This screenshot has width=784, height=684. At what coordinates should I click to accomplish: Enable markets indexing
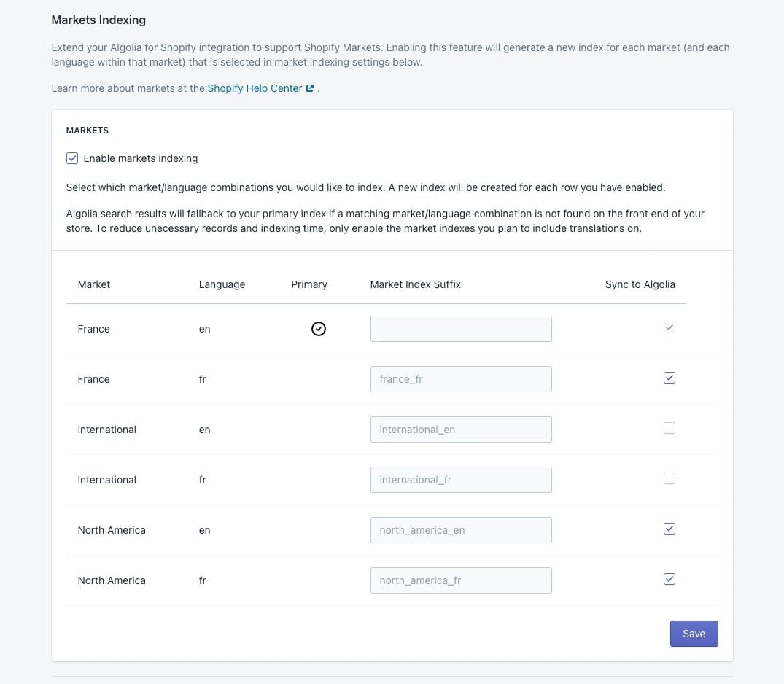click(71, 158)
